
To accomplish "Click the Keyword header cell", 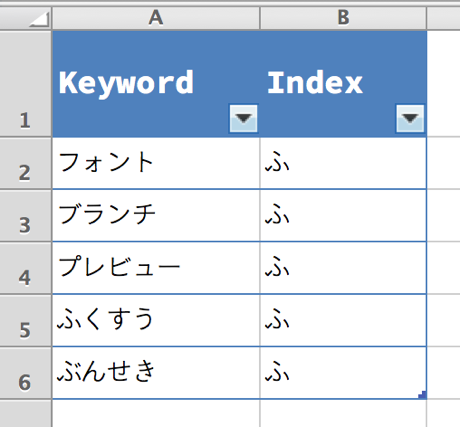I will pos(156,84).
